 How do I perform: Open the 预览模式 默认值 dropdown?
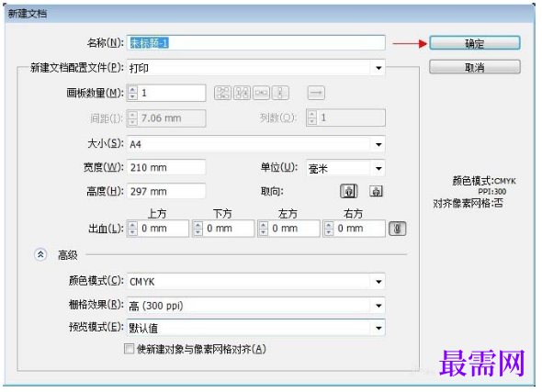(x=378, y=328)
